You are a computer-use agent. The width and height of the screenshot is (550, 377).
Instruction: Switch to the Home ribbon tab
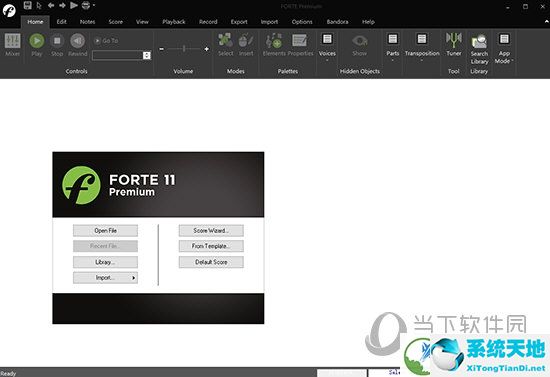tap(35, 22)
